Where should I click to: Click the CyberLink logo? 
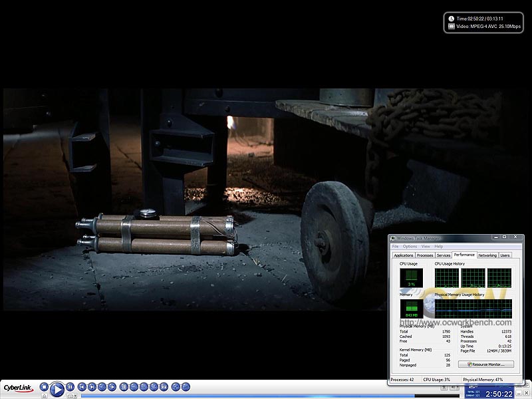click(19, 388)
